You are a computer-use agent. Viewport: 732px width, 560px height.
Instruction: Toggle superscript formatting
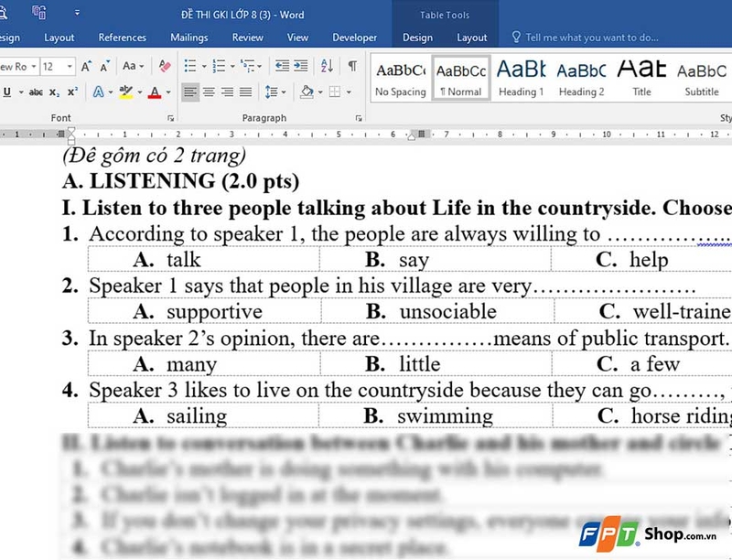click(x=72, y=92)
